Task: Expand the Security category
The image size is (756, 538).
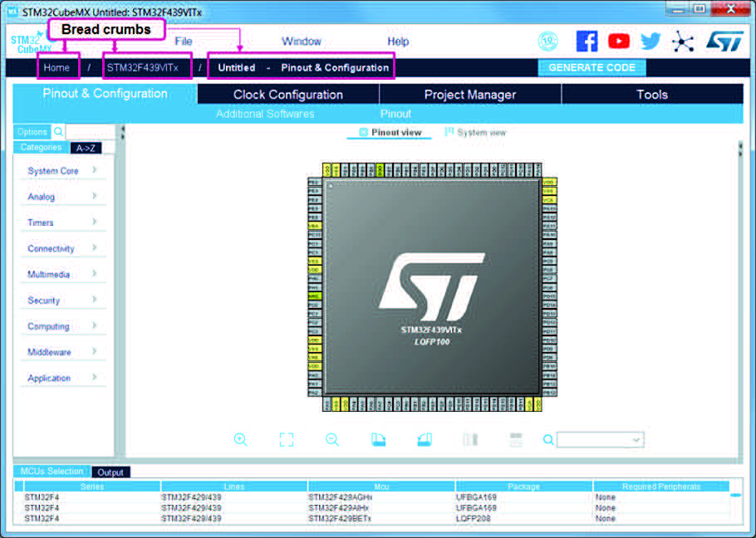Action: [62, 301]
